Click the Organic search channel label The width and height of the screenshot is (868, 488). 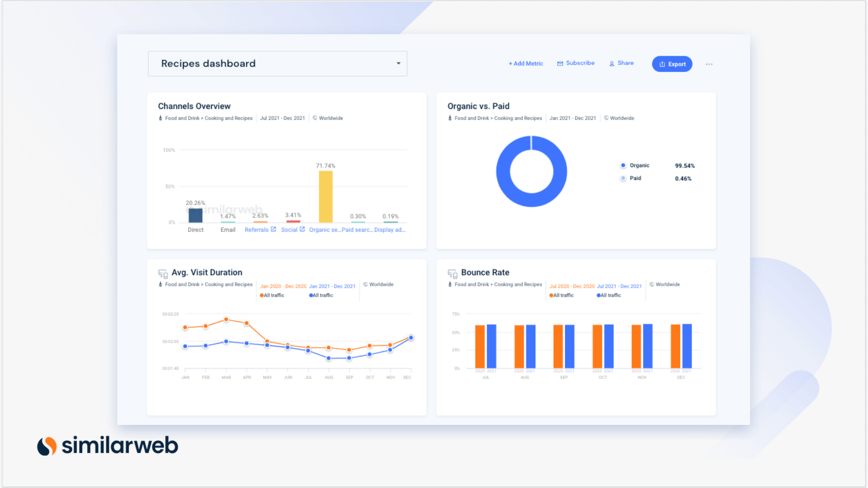(x=324, y=230)
